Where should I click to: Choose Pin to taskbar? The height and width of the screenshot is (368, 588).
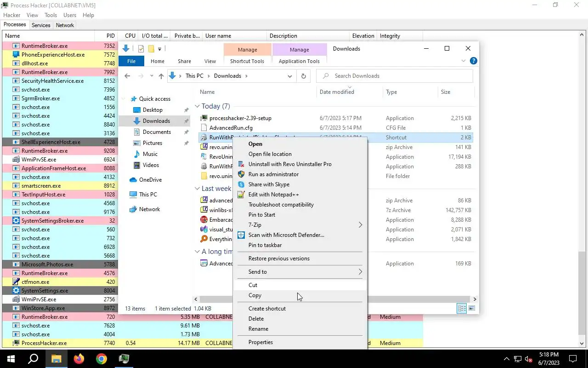coord(300,245)
